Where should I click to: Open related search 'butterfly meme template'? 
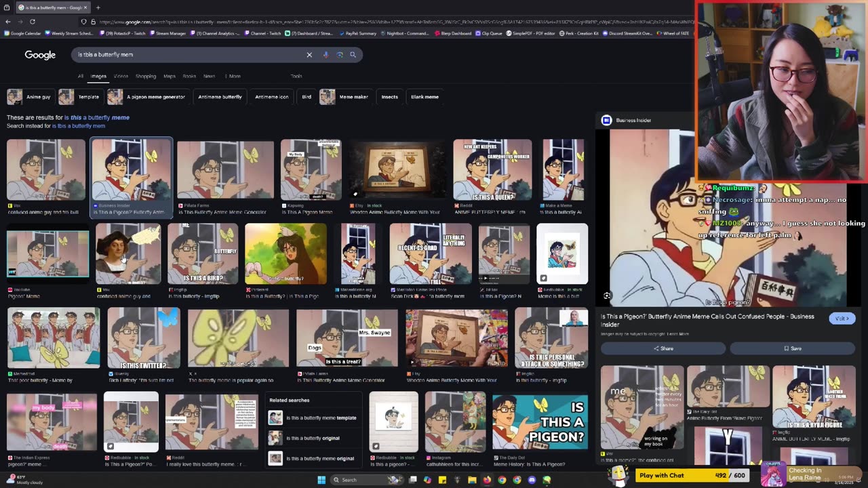(313, 418)
